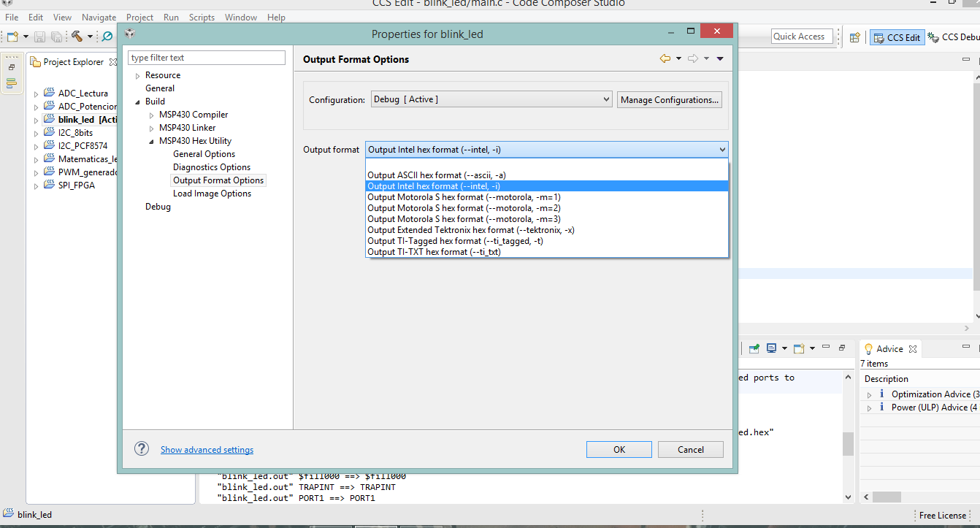Click the Quick Access field
The width and height of the screenshot is (980, 528).
click(802, 37)
